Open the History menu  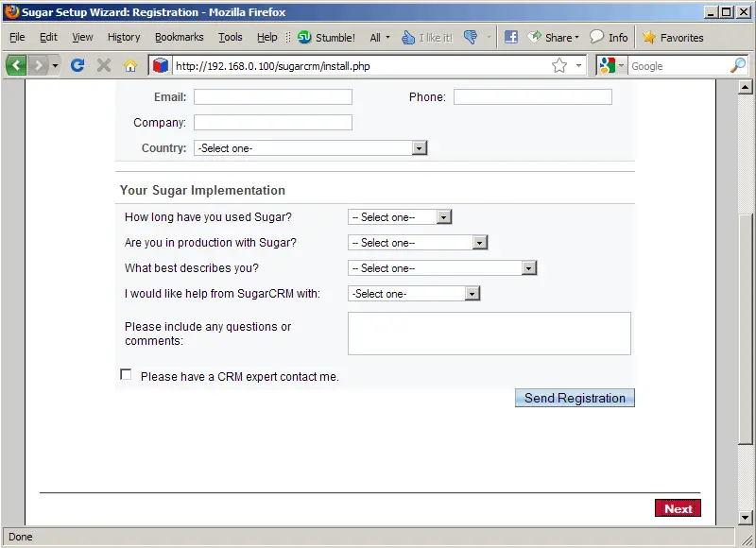(x=124, y=37)
